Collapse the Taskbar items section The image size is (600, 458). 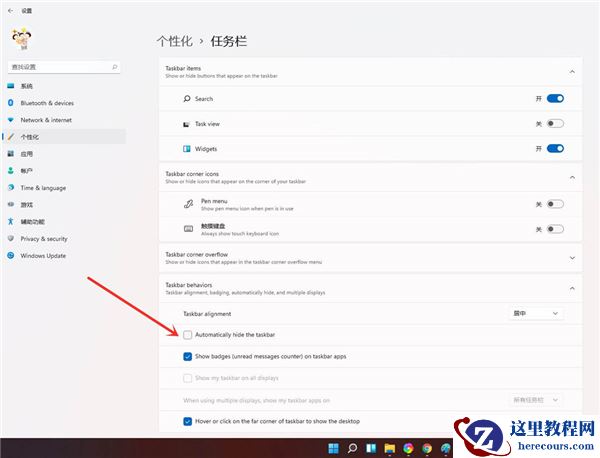572,72
